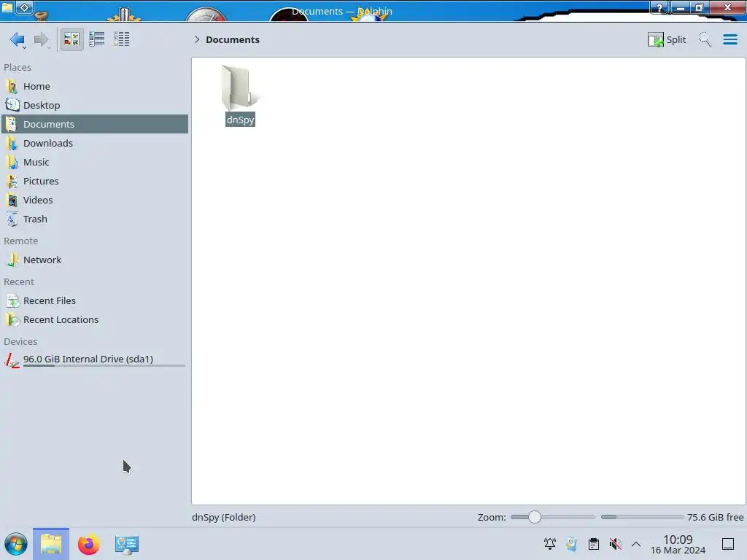Open Pictures in Places
The width and height of the screenshot is (747, 560).
tap(95, 182)
